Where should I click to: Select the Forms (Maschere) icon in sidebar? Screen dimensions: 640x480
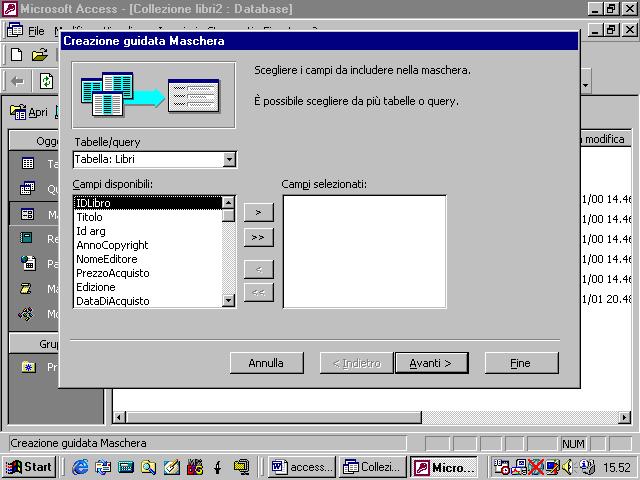click(x=28, y=214)
